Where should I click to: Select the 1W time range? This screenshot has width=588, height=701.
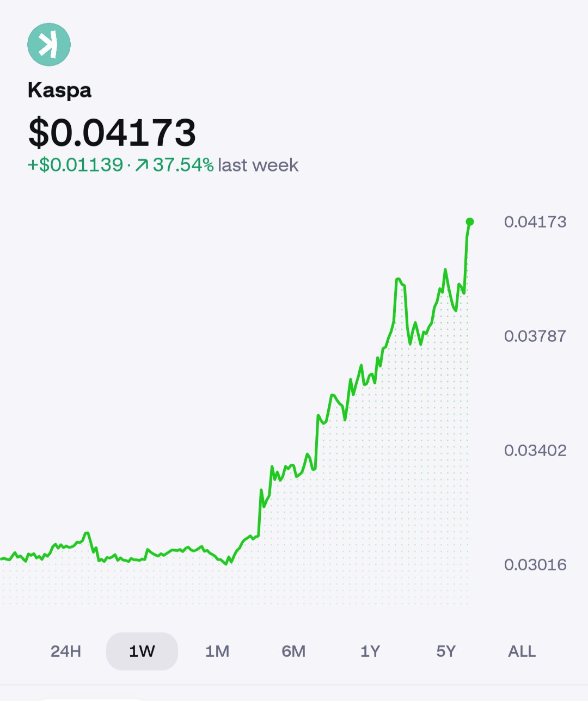point(142,651)
